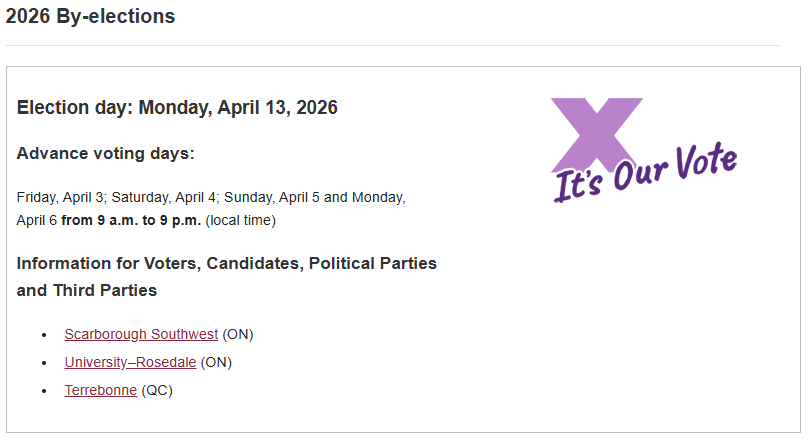The image size is (812, 446).
Task: Click the bold "from 9 a.m. to 9 p.m." text
Action: [x=131, y=220]
